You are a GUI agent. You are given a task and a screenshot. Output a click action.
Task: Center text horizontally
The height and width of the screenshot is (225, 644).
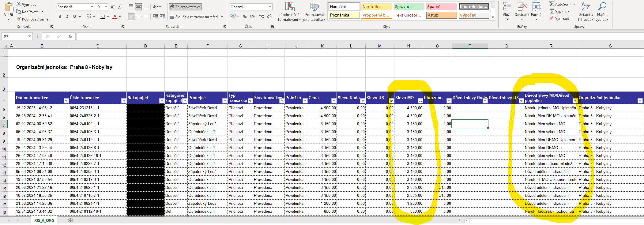point(138,17)
